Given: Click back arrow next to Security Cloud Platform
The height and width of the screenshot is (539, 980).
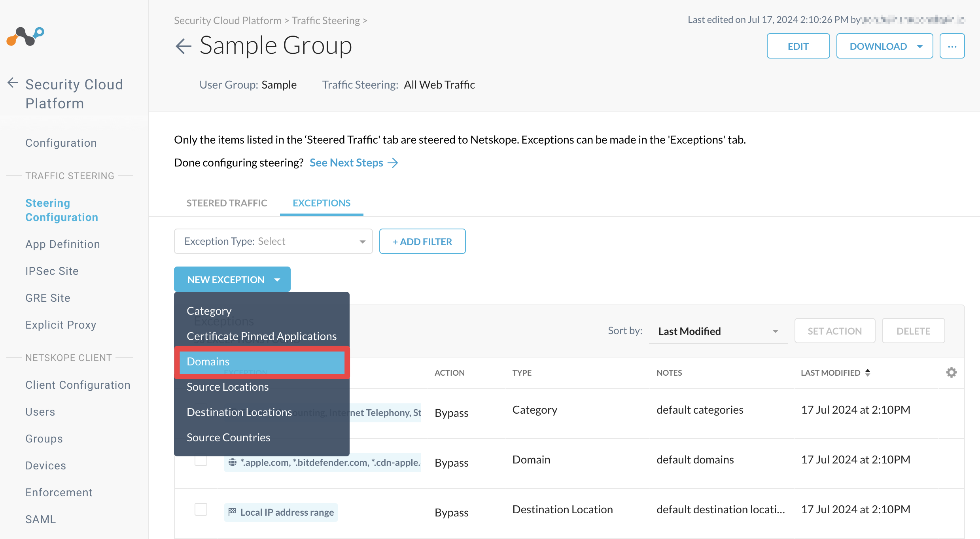Looking at the screenshot, I should [x=13, y=83].
